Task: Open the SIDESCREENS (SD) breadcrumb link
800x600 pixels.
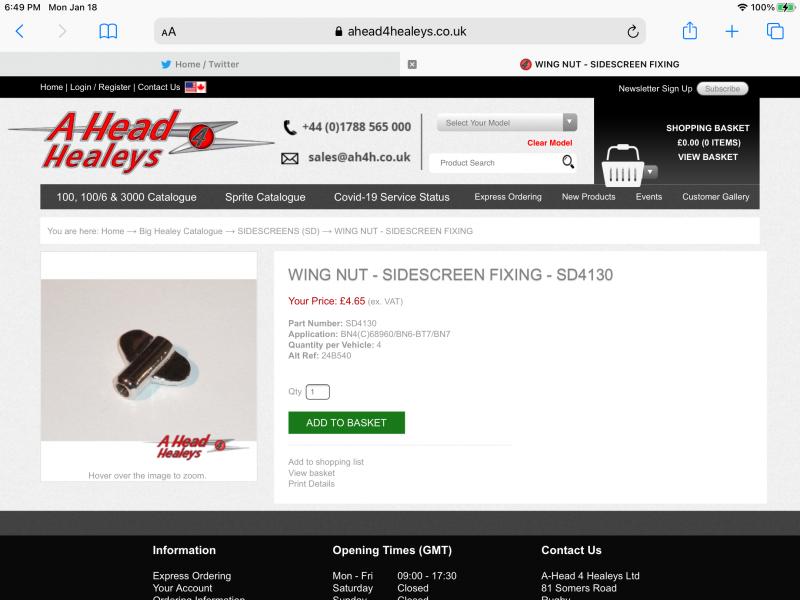Action: [278, 231]
